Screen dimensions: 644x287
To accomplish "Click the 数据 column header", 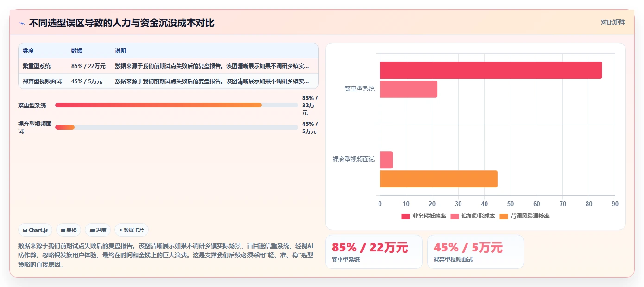I will tap(77, 51).
